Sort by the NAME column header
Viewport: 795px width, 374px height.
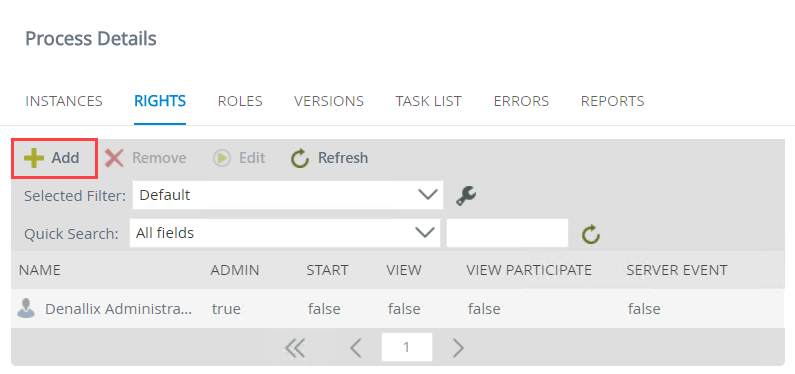pyautogui.click(x=40, y=270)
